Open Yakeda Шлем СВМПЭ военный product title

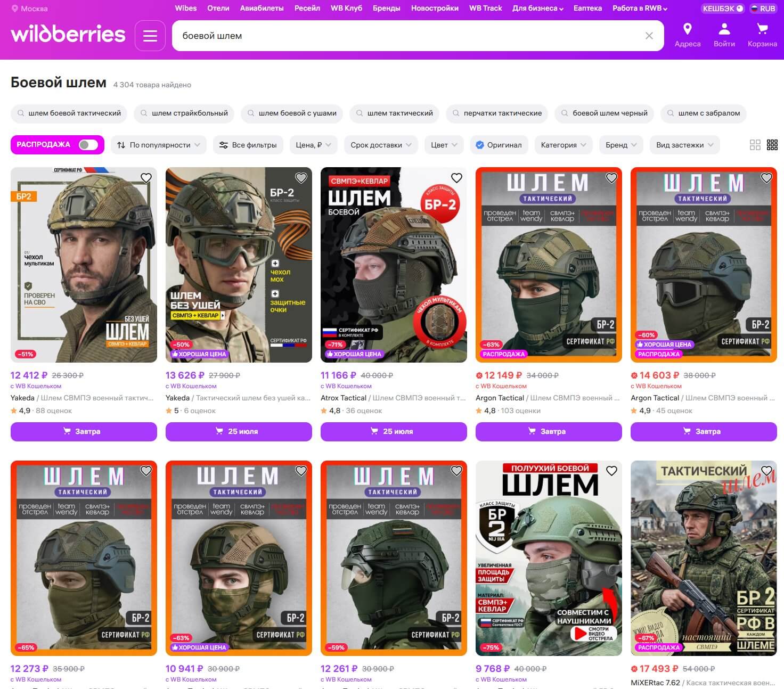[x=82, y=398]
